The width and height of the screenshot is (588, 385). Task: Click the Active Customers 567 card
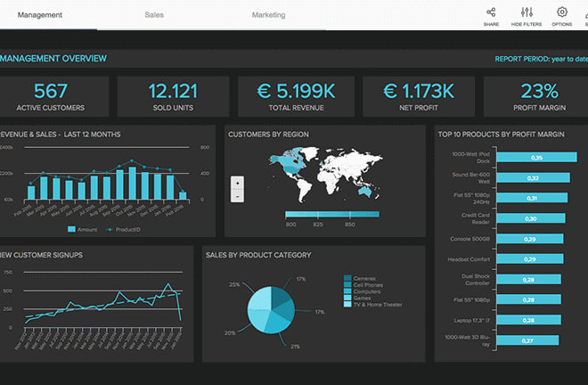(51, 96)
